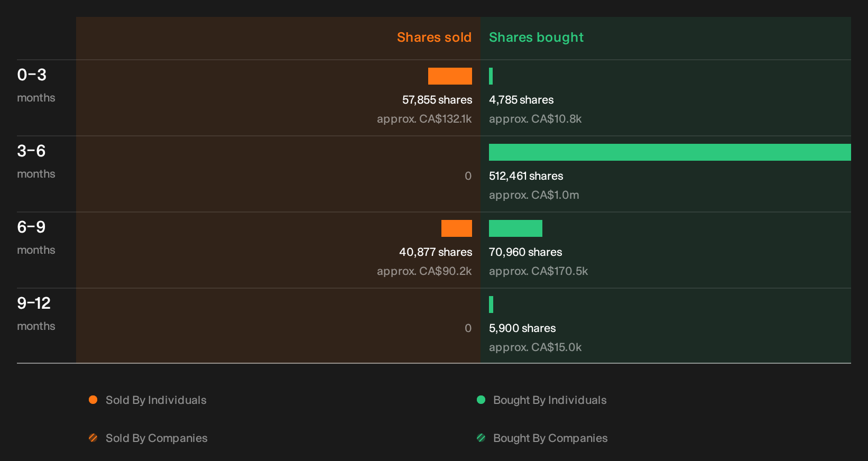Select the 3-6 months long green bar

(670, 152)
